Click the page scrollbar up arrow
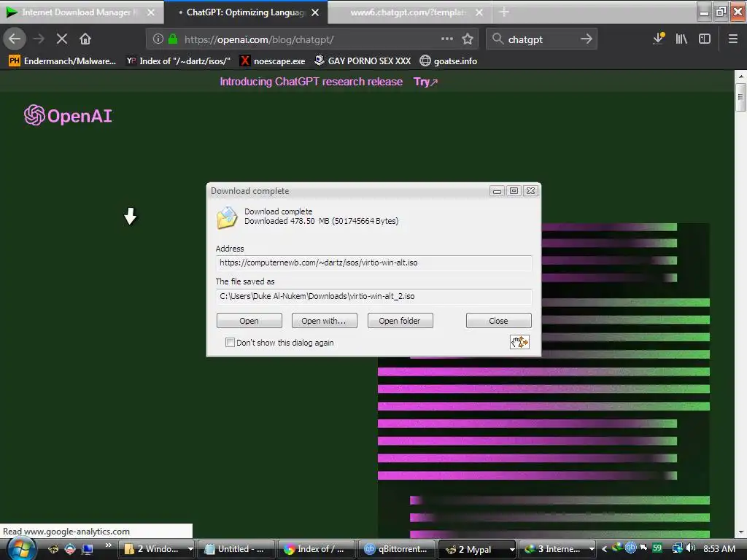747x560 pixels. click(x=741, y=76)
